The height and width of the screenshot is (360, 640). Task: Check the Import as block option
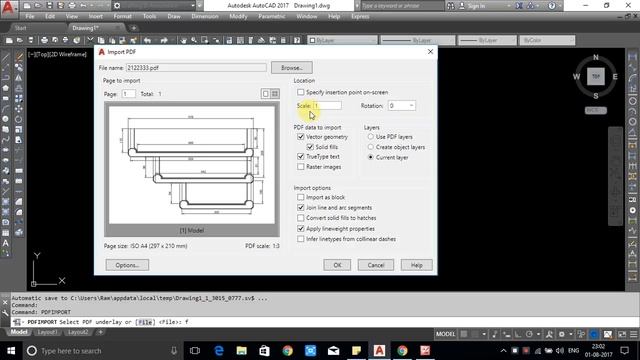tap(301, 197)
